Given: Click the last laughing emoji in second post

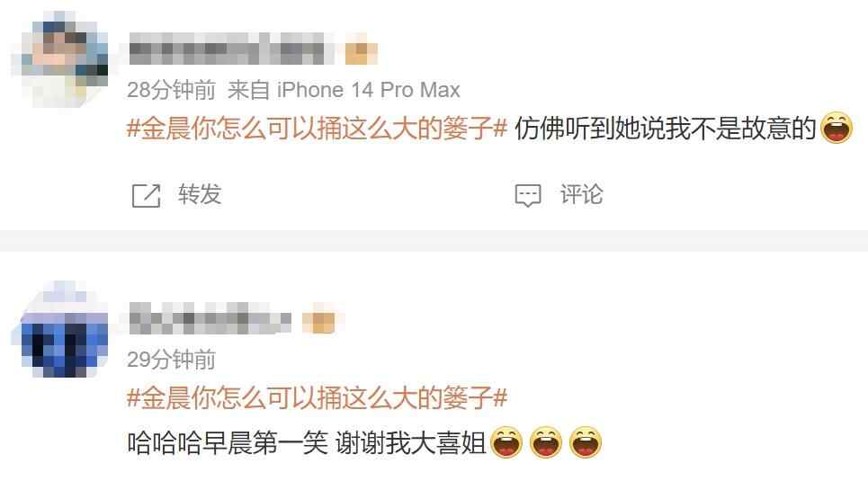Looking at the screenshot, I should coord(586,442).
